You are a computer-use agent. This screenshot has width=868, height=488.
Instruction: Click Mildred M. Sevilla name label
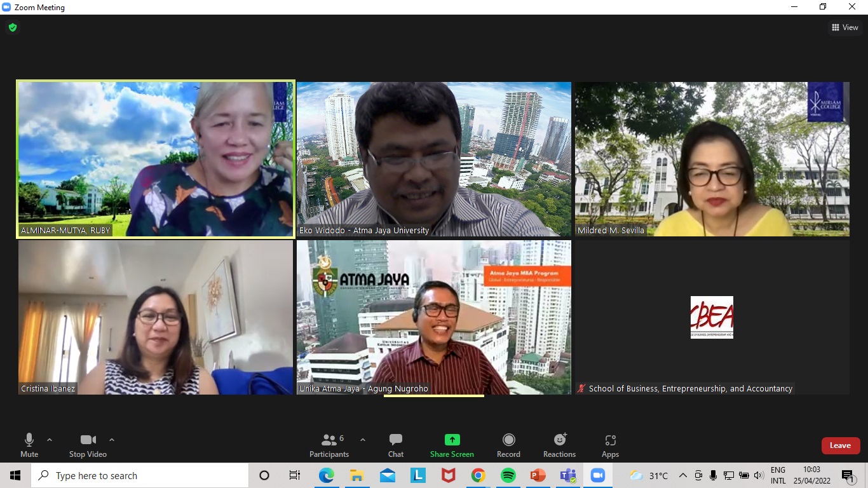[611, 230]
